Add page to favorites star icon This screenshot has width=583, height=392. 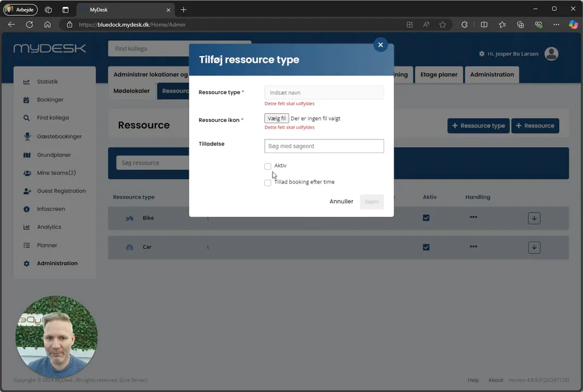point(442,24)
